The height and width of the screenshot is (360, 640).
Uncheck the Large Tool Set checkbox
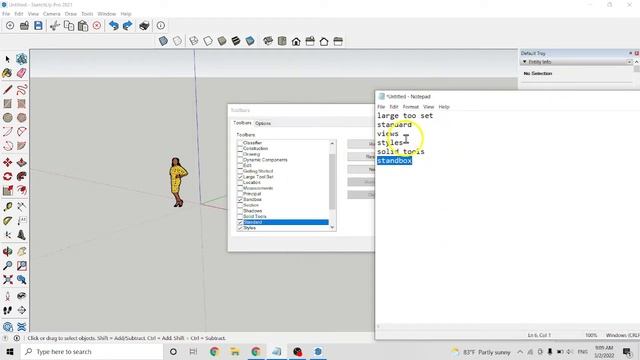(x=240, y=177)
